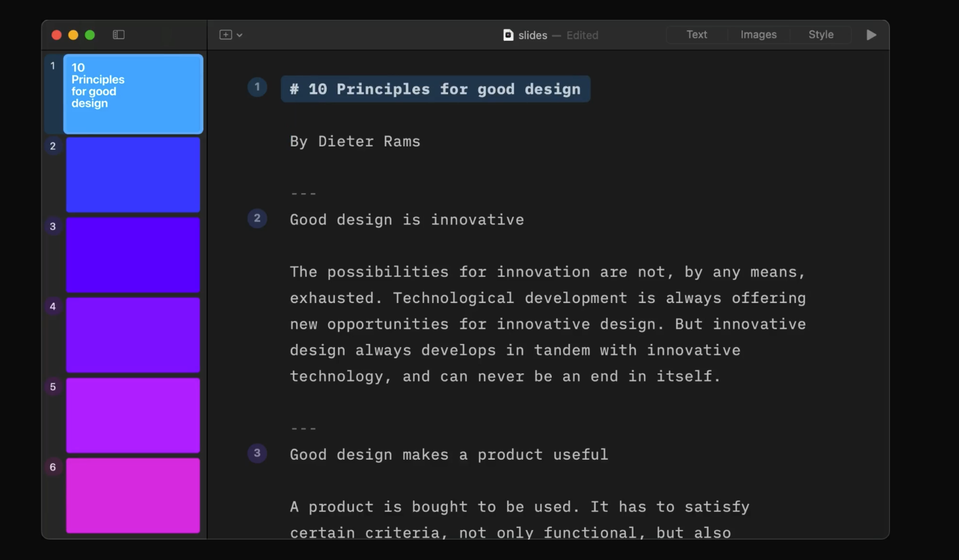This screenshot has width=959, height=560.
Task: Click the 'slides' filename in the title bar
Action: [532, 35]
